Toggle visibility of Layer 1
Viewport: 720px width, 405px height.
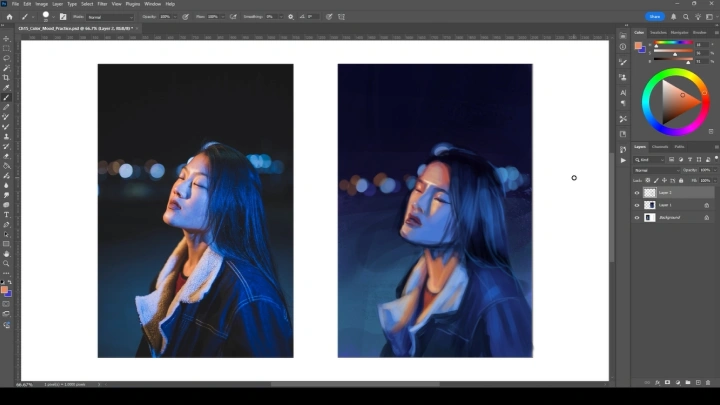pyautogui.click(x=637, y=205)
